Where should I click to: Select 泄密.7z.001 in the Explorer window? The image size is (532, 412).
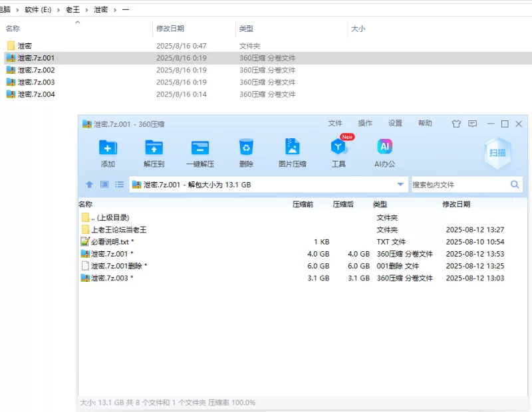click(36, 58)
